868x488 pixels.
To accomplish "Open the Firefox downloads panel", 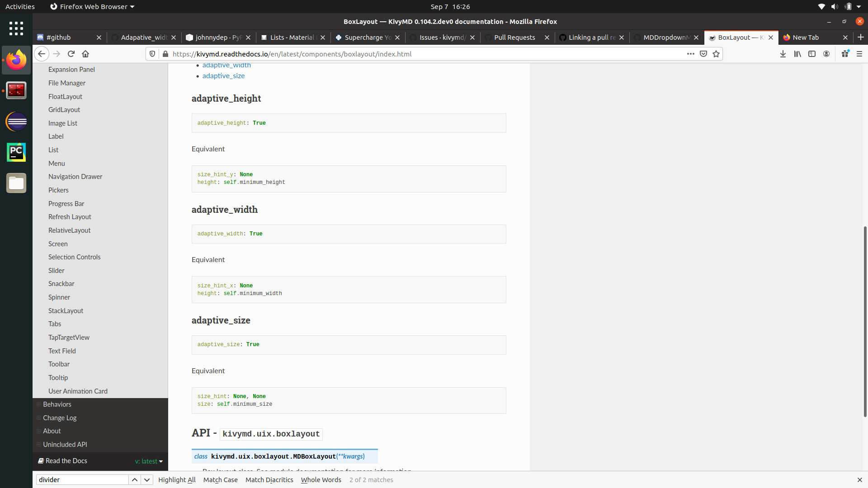I will 783,54.
